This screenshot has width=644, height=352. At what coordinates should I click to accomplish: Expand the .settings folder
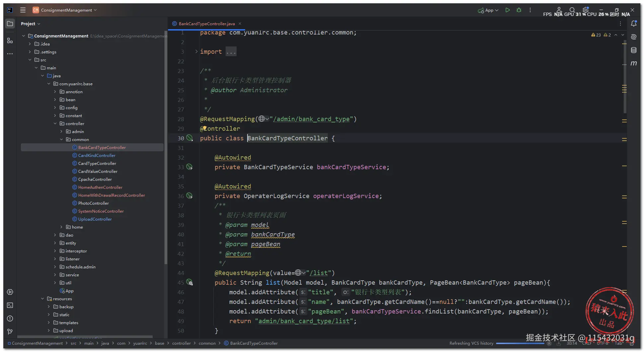tap(30, 52)
